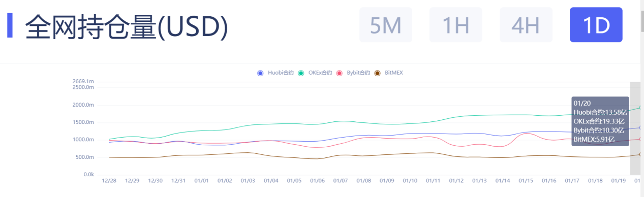Click the 01/17 date axis label

coord(572,181)
